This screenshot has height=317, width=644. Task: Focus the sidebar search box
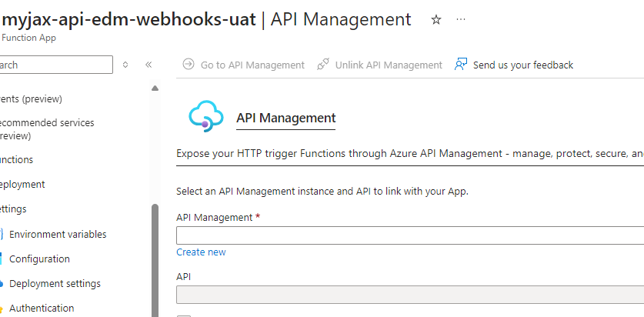55,65
